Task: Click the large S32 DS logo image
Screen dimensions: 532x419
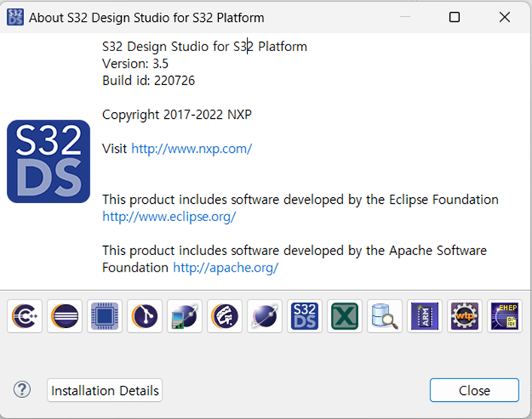Action: point(48,162)
